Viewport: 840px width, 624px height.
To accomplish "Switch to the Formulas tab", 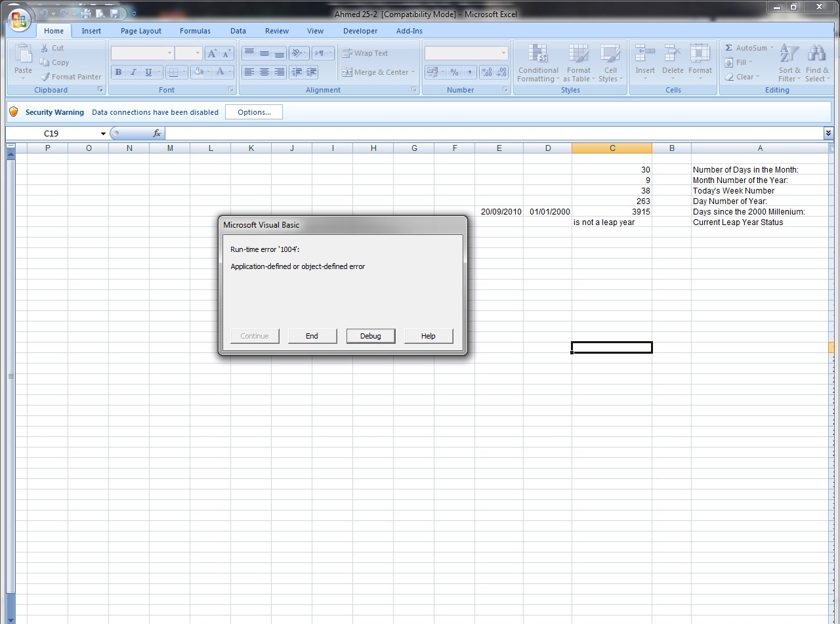I will tap(196, 31).
